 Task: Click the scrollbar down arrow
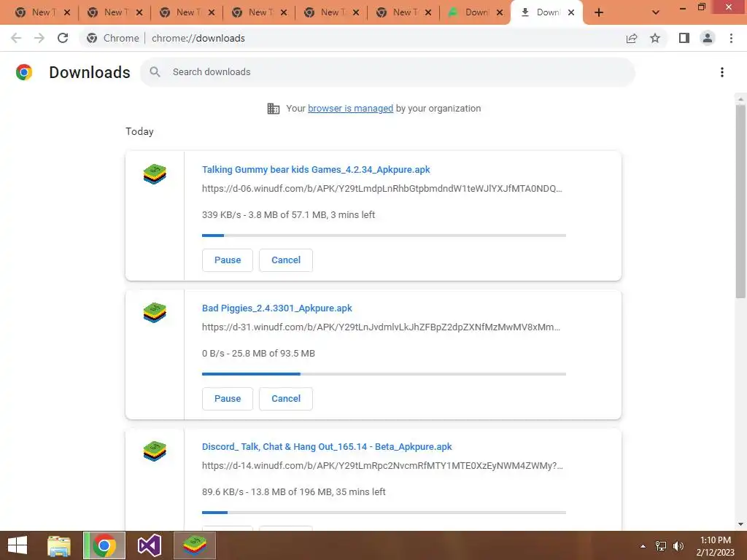coord(740,524)
